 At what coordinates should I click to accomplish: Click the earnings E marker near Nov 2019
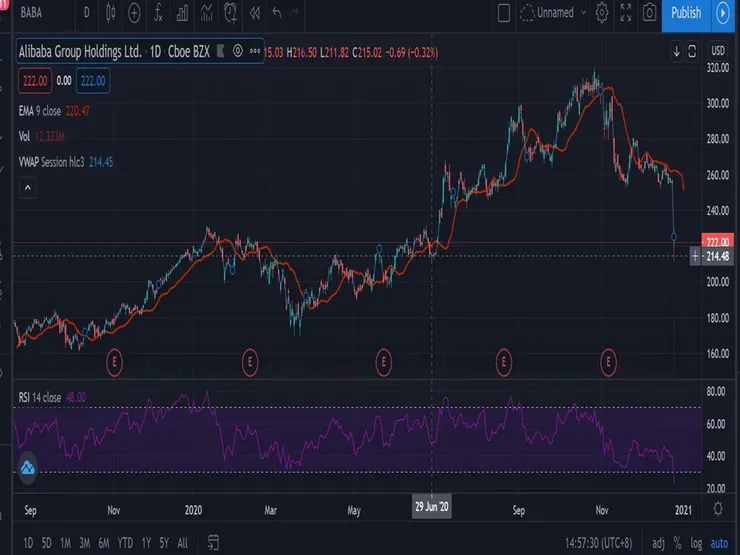tap(114, 362)
